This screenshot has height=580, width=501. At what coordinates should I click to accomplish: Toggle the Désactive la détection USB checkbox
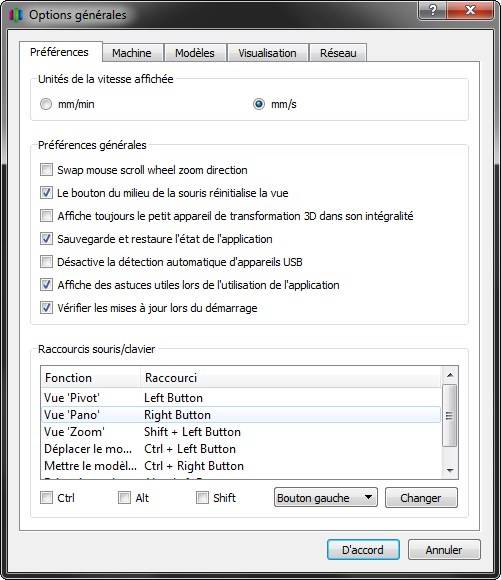coord(46,262)
